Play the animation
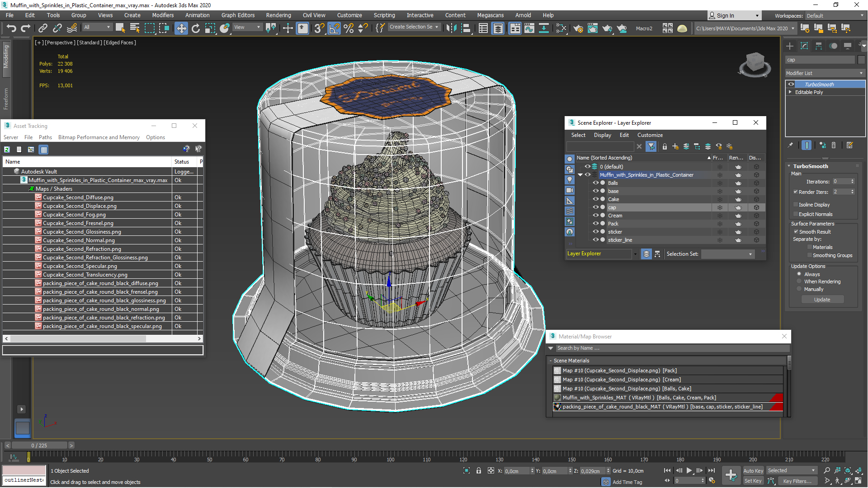The height and width of the screenshot is (488, 868). tap(689, 471)
